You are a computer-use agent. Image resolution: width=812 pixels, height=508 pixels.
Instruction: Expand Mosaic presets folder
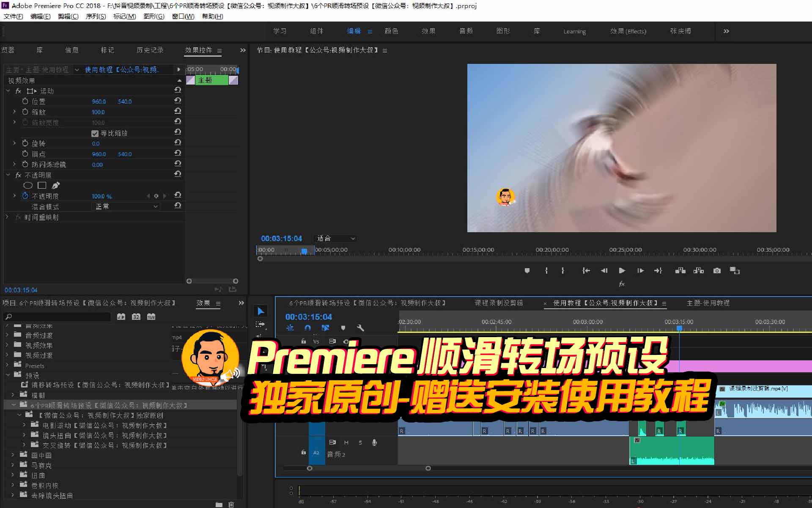coord(13,465)
